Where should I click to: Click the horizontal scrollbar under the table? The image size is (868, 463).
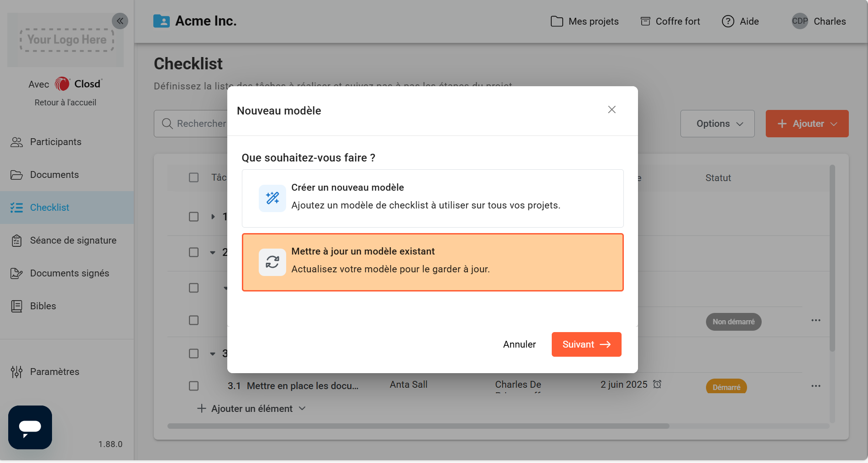point(418,426)
